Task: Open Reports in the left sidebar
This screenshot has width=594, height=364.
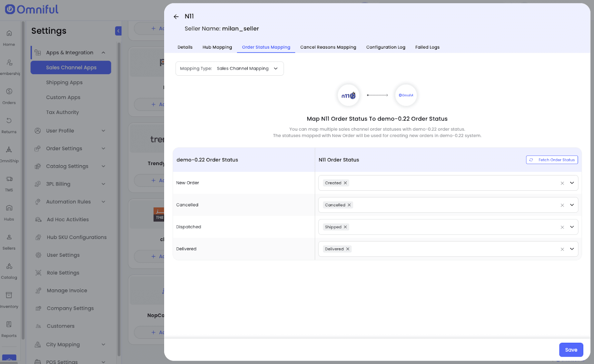Action: tap(9, 329)
